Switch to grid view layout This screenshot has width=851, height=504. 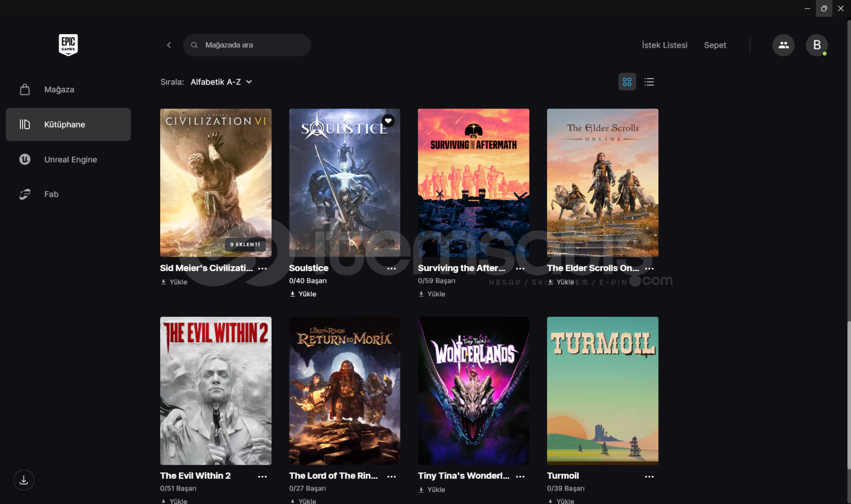627,82
